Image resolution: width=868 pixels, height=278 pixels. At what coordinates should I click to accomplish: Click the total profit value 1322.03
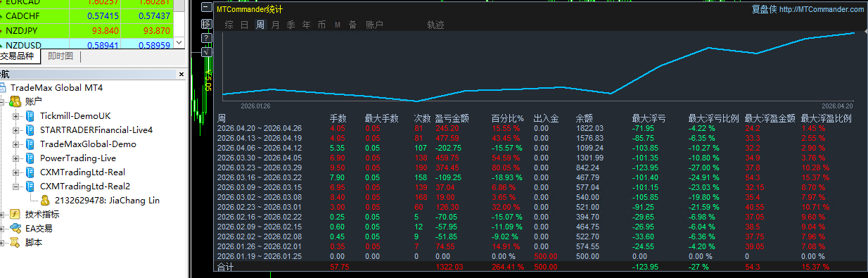point(449,267)
